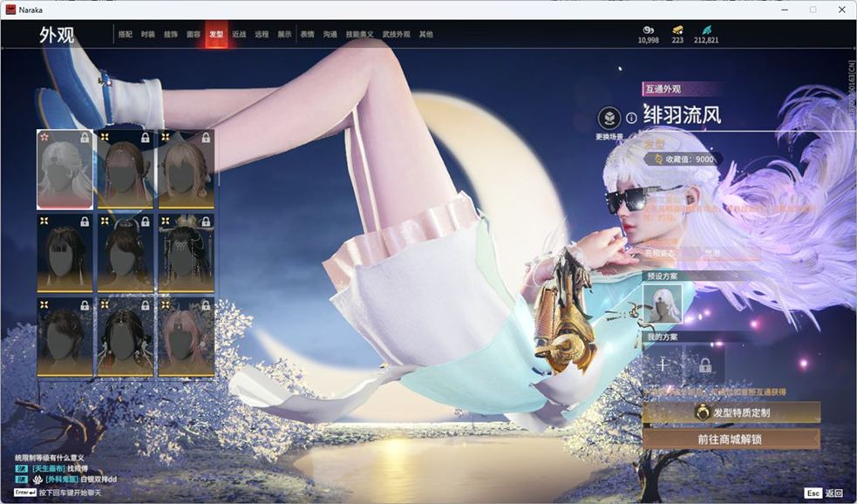Viewport: 857px width, 504px height.
Task: Select the 预设方案 preset hairstyle thumbnail
Action: [x=663, y=304]
